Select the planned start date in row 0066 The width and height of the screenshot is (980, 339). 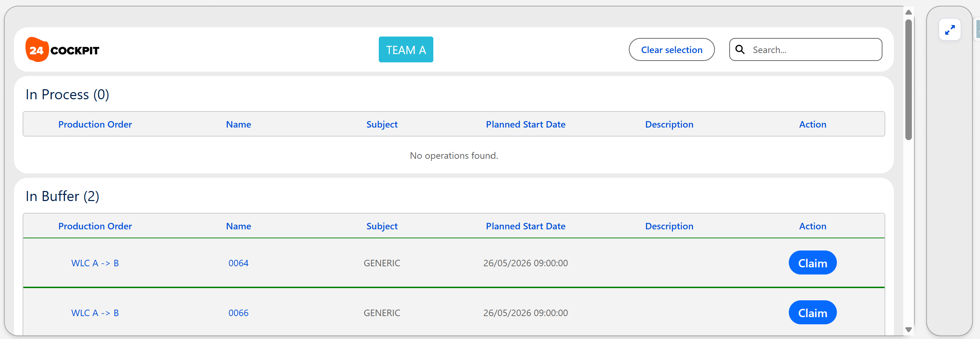[526, 313]
